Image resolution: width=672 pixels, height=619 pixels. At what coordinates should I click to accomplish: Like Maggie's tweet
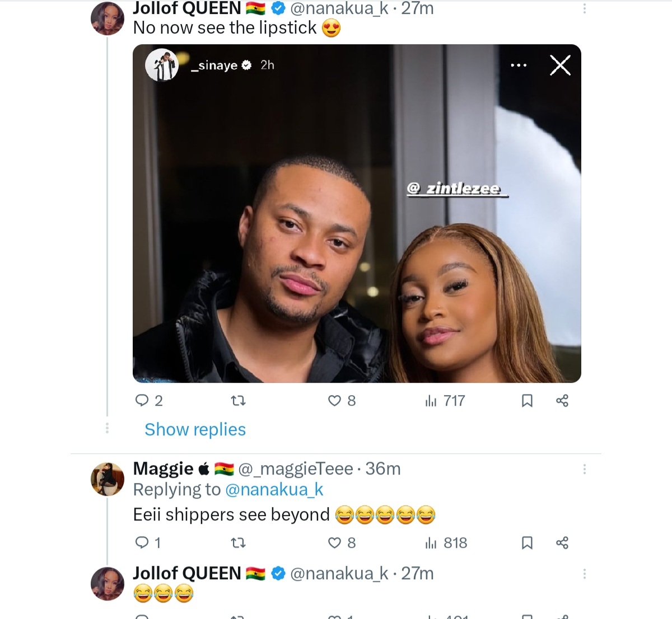click(342, 543)
